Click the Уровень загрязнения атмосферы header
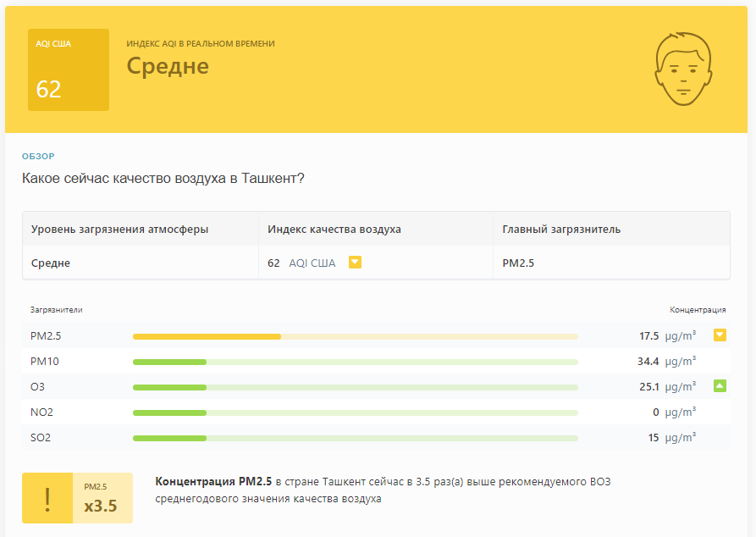This screenshot has height=537, width=756. pyautogui.click(x=119, y=230)
